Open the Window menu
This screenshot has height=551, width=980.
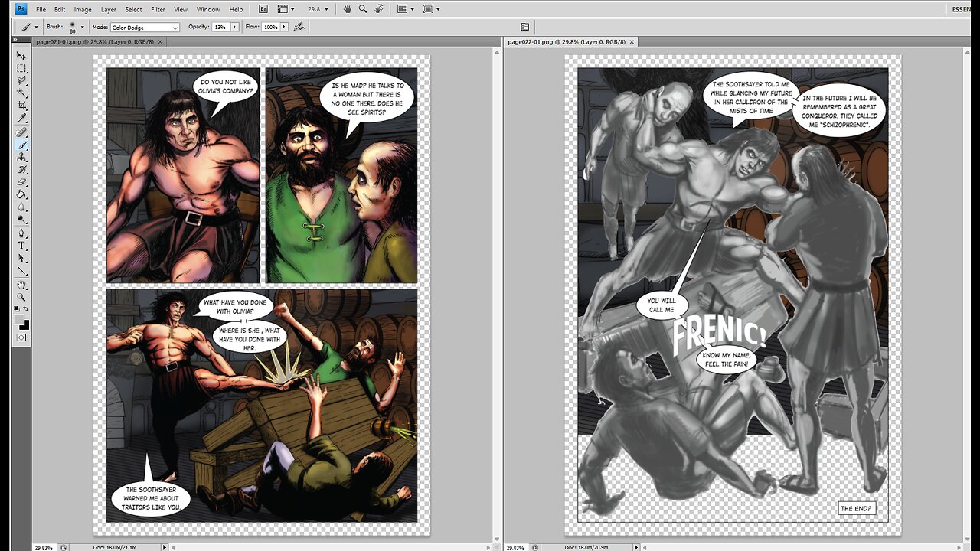pyautogui.click(x=208, y=9)
